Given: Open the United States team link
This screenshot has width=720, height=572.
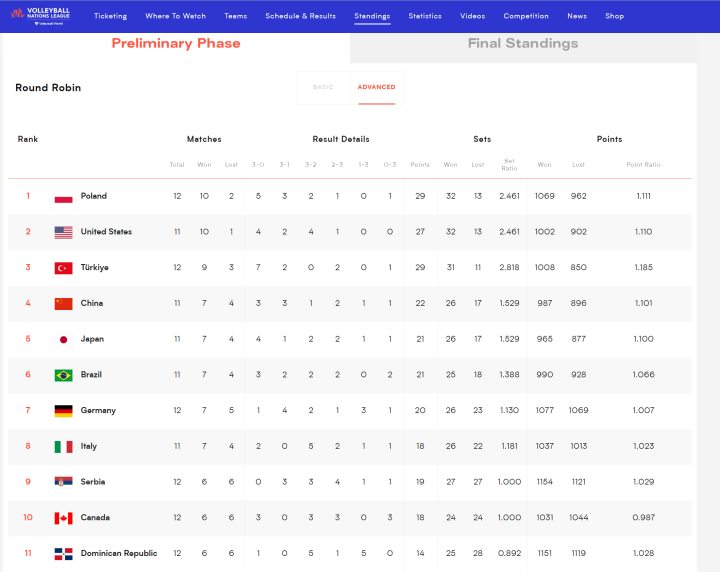Looking at the screenshot, I should point(106,232).
